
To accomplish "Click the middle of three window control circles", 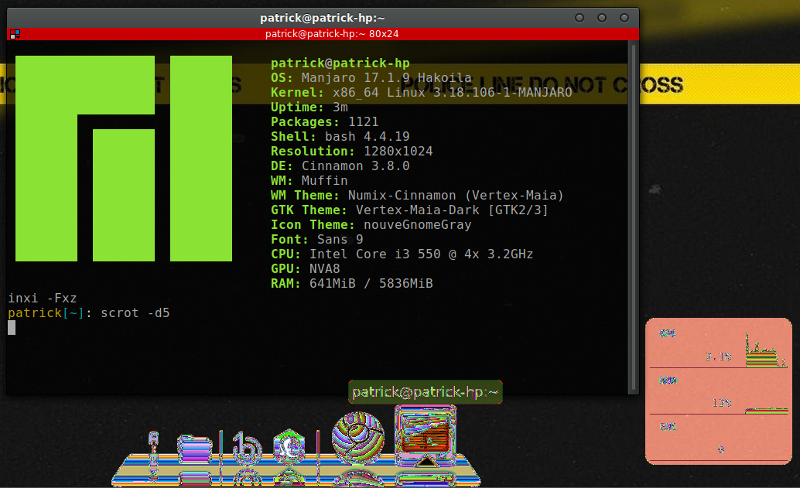I will (602, 18).
